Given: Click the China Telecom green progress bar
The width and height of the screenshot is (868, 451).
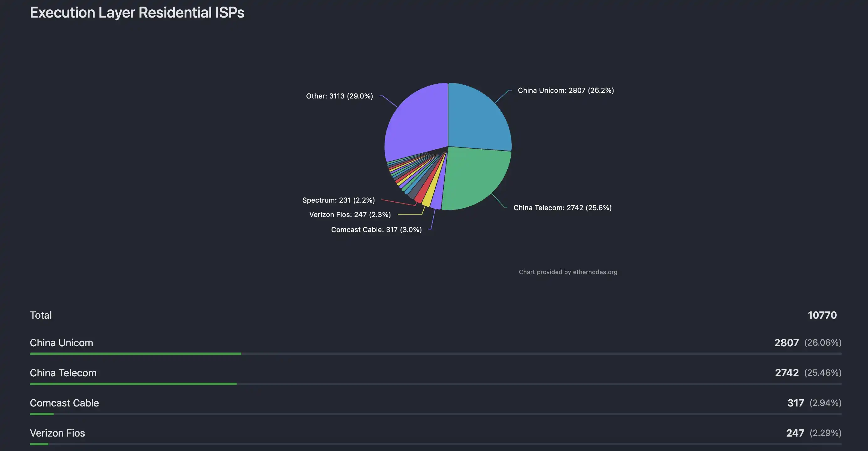Looking at the screenshot, I should tap(133, 384).
